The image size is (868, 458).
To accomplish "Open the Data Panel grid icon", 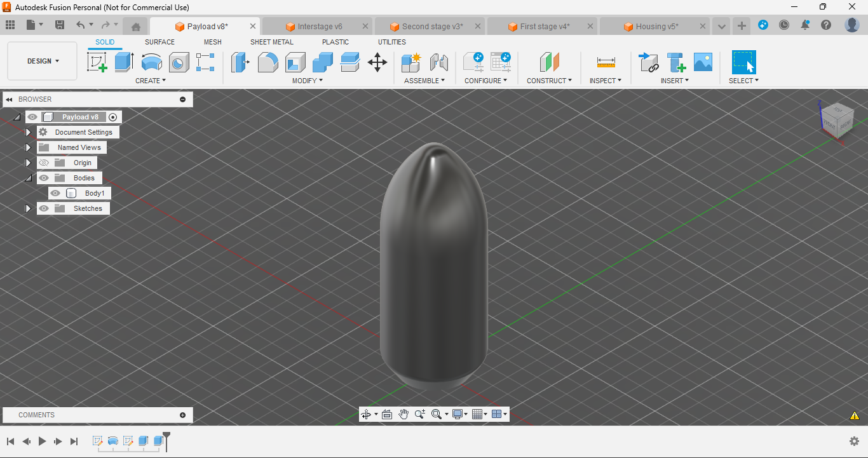I will (x=10, y=25).
